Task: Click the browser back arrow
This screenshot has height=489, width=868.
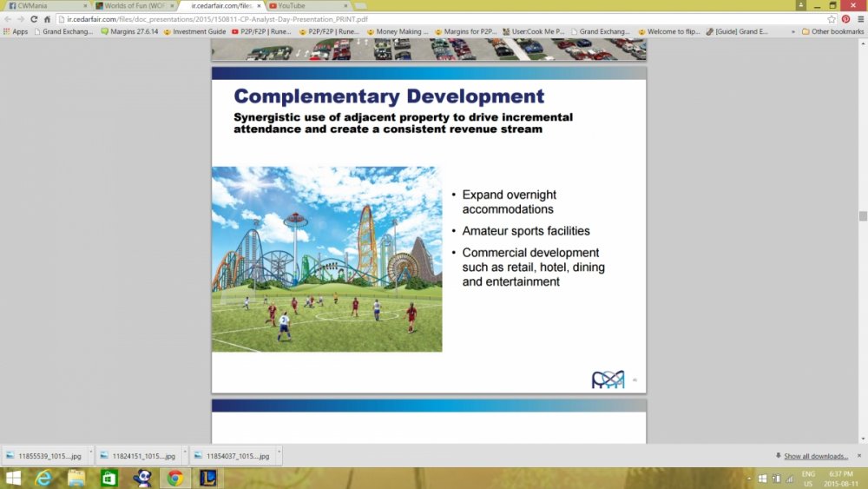Action: [x=8, y=18]
